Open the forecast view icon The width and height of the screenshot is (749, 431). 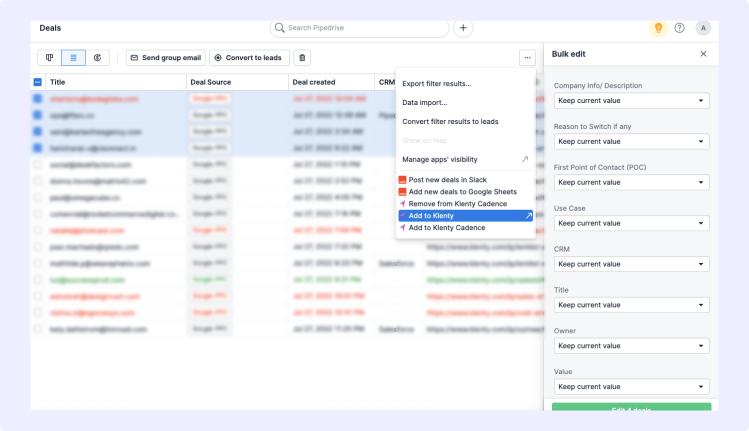click(x=99, y=58)
